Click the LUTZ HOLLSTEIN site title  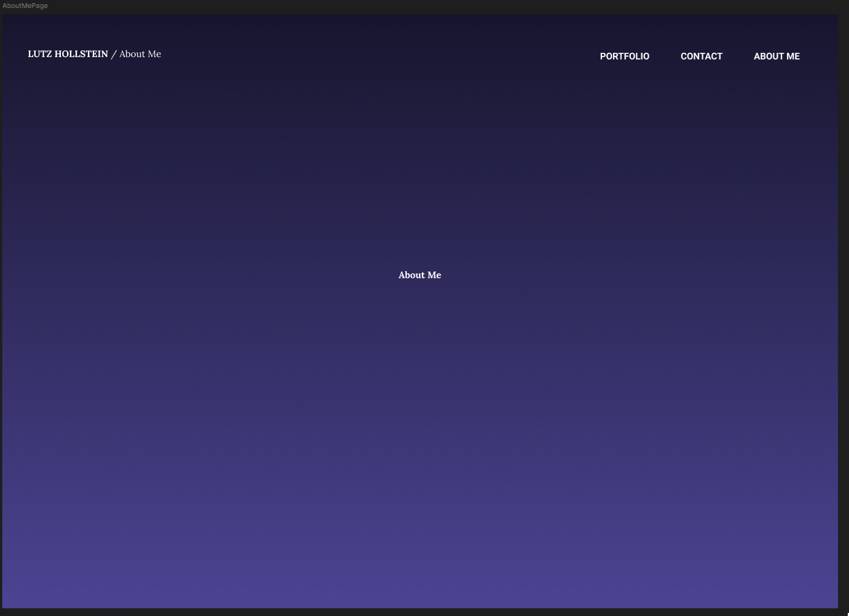click(68, 54)
